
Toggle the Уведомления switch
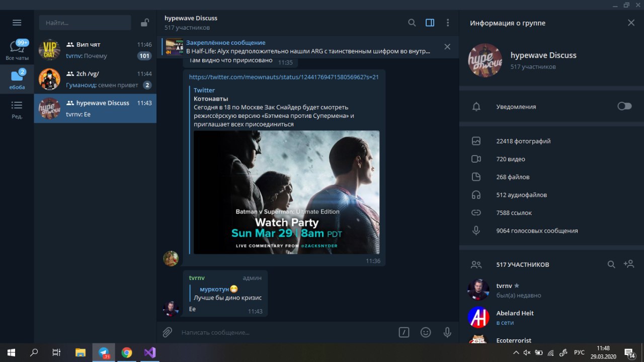pyautogui.click(x=624, y=106)
